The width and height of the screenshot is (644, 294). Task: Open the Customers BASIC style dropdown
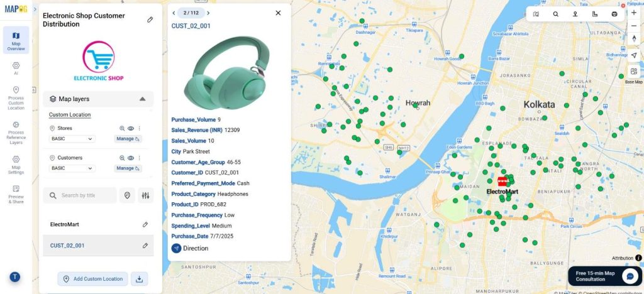pos(72,168)
